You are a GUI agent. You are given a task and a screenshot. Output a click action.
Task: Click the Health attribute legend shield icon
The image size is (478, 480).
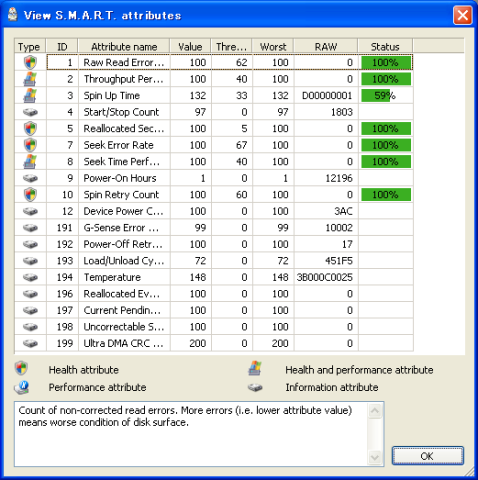point(21,368)
